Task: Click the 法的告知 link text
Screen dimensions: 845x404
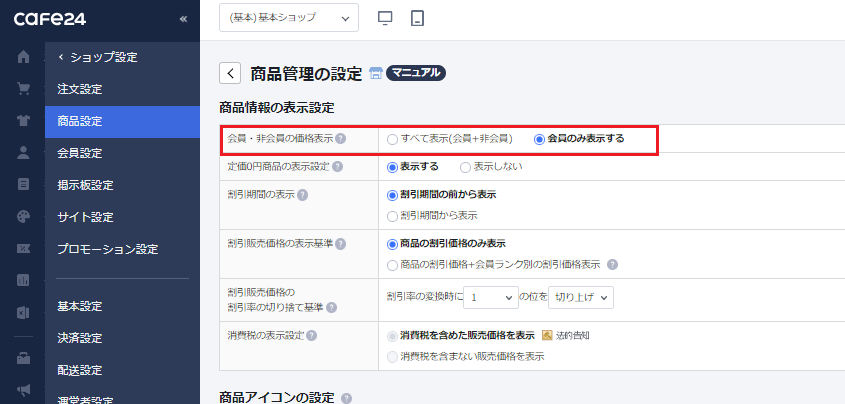Action: pyautogui.click(x=572, y=336)
